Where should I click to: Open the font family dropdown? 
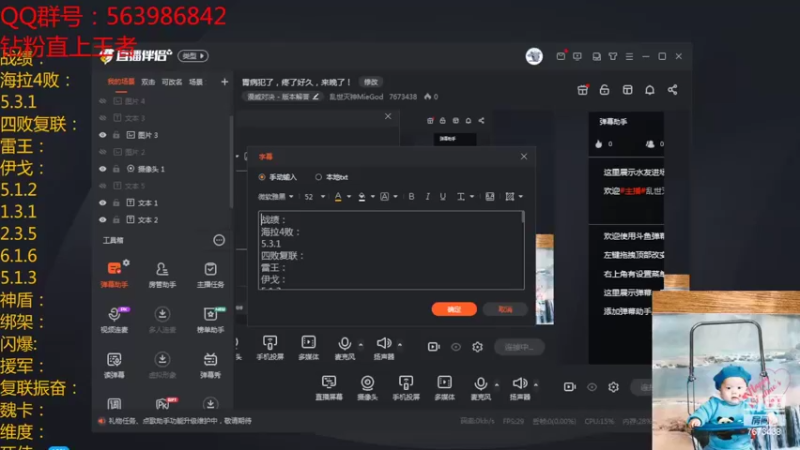[276, 196]
